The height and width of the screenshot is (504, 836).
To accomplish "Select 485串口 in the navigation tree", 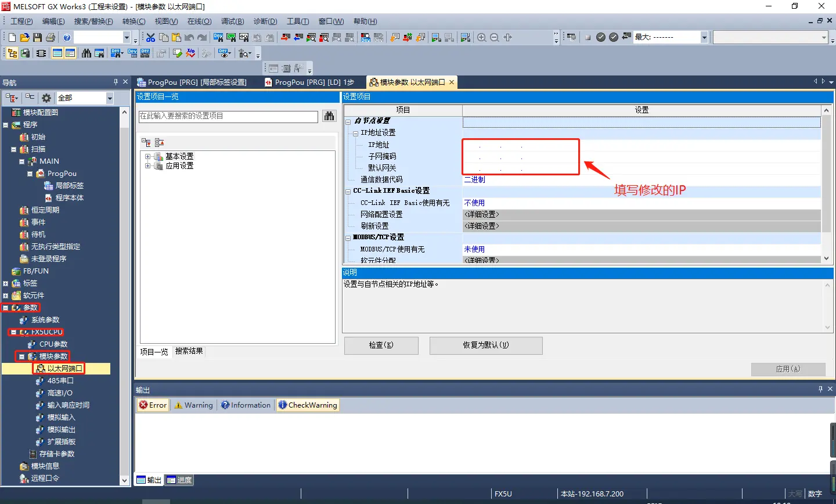I will pos(60,381).
